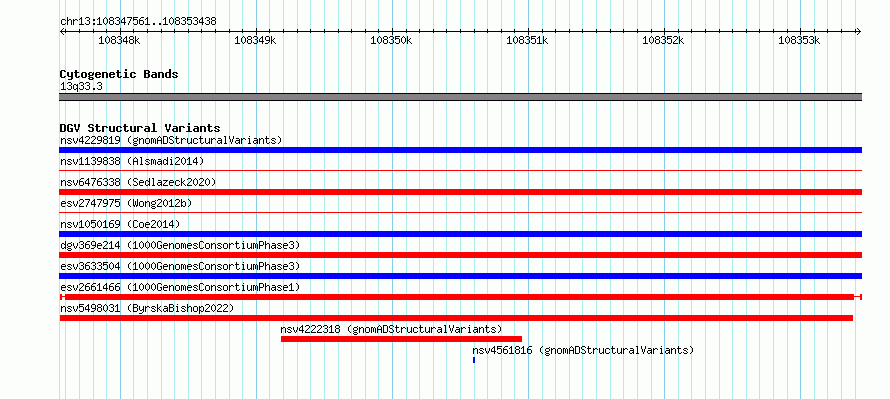Click the nsv5498031 ByrskaBishop2022 red bar
The height and width of the screenshot is (399, 890).
click(x=456, y=318)
